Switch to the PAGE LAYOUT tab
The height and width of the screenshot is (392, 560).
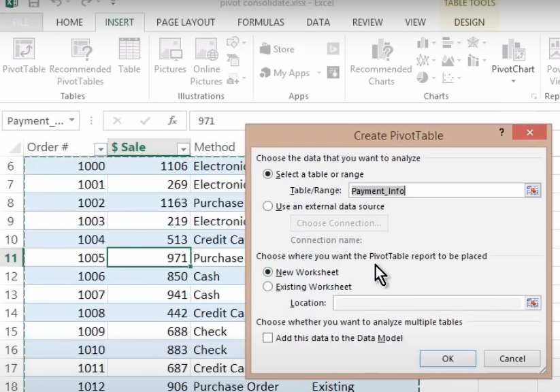(x=185, y=22)
